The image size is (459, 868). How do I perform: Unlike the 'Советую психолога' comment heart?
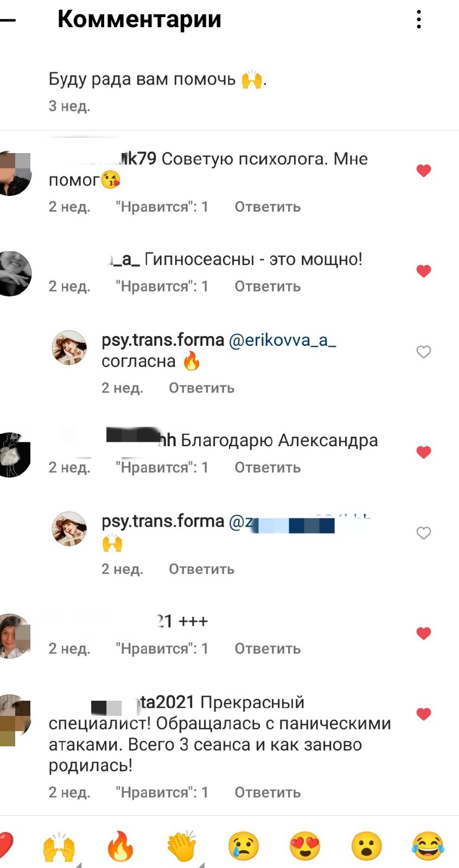424,170
